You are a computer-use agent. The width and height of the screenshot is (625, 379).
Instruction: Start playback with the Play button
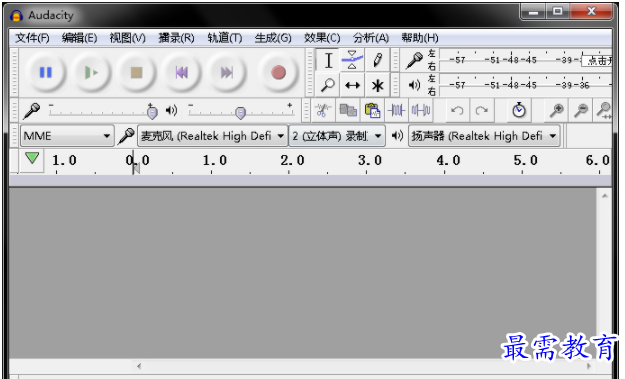tap(91, 73)
